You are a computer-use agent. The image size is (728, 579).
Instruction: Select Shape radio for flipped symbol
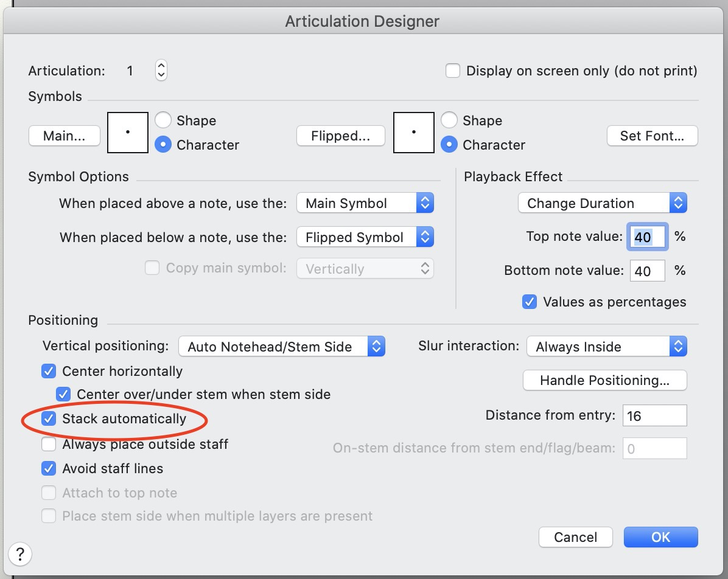click(x=449, y=120)
